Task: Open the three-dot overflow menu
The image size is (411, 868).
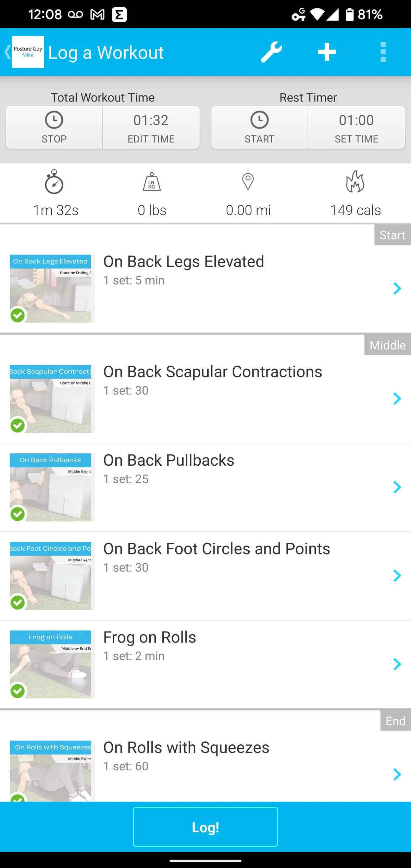Action: click(383, 52)
